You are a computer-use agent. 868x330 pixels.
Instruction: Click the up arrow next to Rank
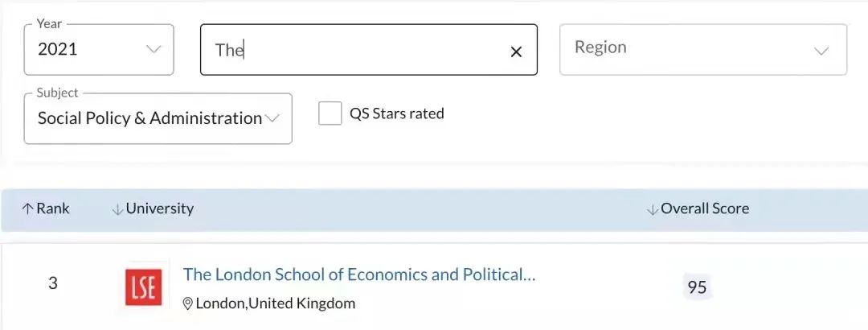pyautogui.click(x=27, y=209)
